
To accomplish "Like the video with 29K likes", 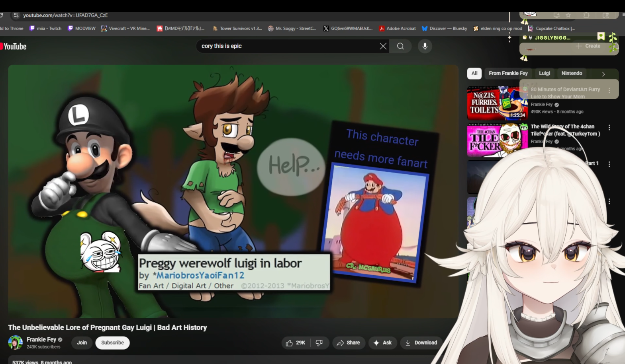I will click(x=296, y=343).
